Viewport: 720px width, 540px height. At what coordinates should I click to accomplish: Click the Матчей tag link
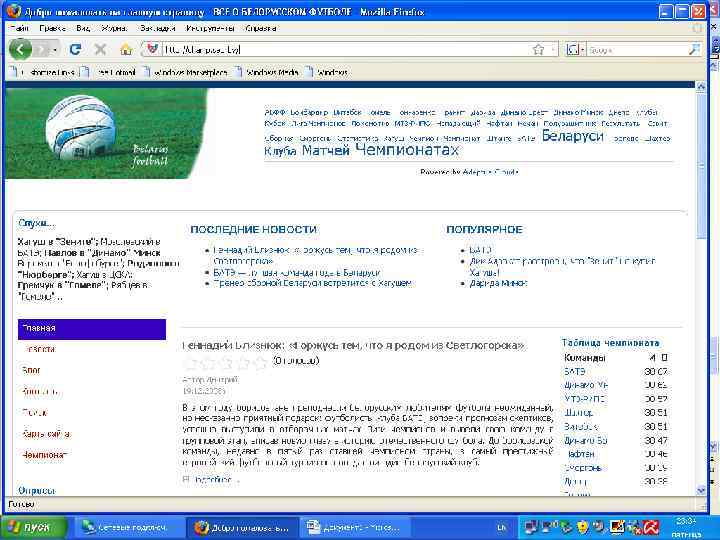(326, 150)
